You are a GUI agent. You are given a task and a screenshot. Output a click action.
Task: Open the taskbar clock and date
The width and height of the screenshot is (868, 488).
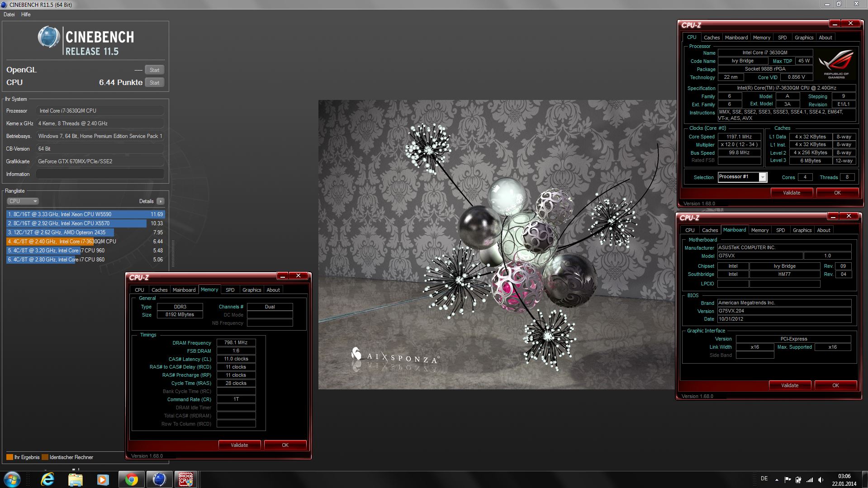tap(844, 479)
